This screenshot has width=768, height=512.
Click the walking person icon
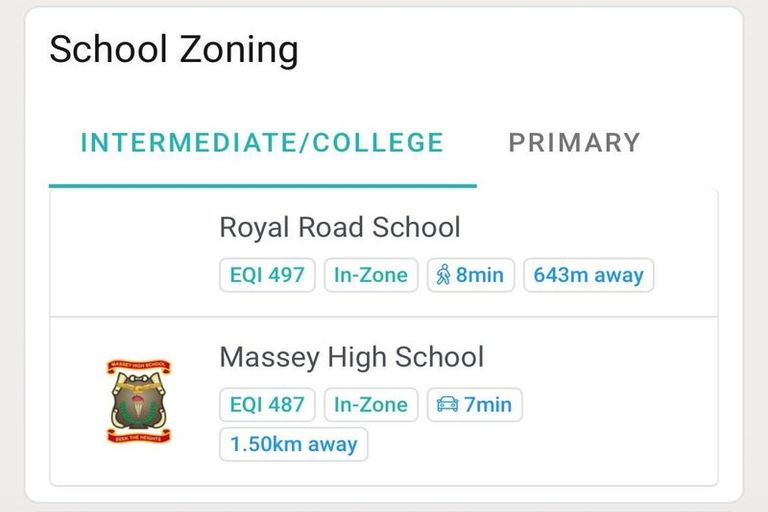(442, 275)
